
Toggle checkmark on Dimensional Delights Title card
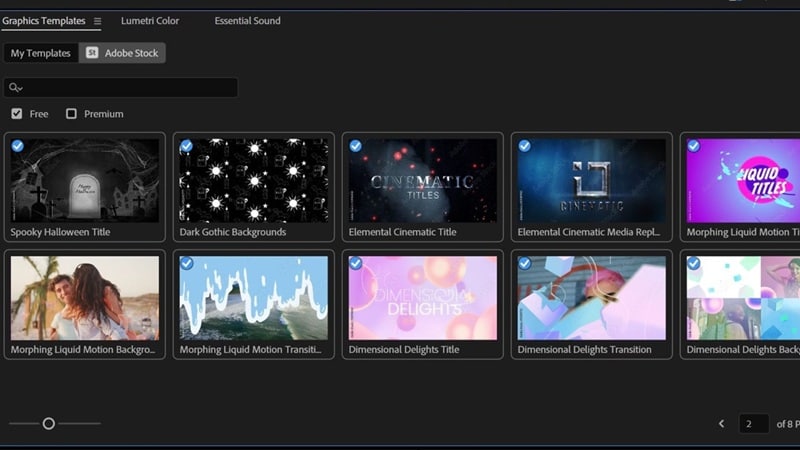(x=356, y=263)
